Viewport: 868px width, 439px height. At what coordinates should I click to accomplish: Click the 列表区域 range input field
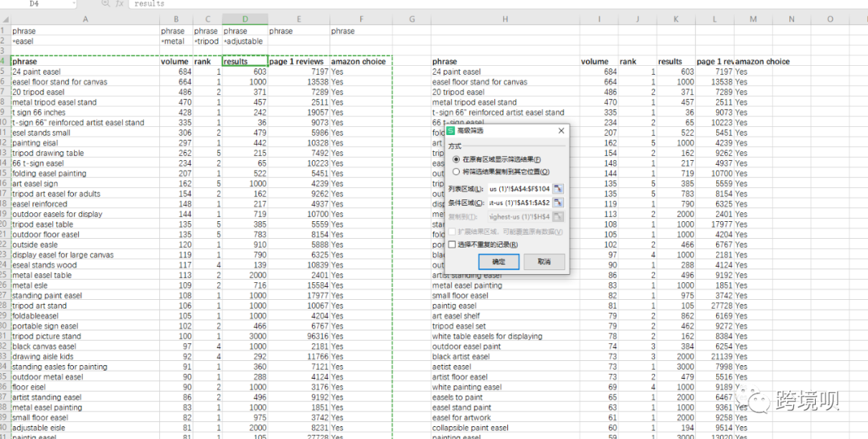pyautogui.click(x=519, y=189)
